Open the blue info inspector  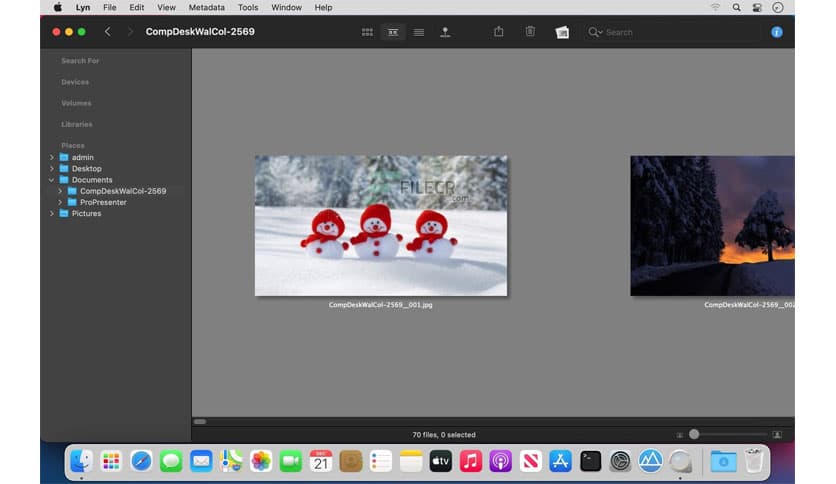coord(777,32)
